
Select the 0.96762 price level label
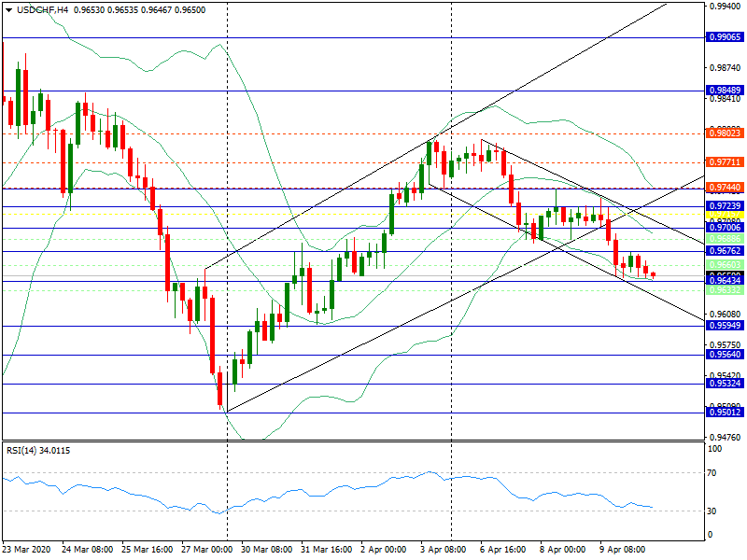pos(725,251)
